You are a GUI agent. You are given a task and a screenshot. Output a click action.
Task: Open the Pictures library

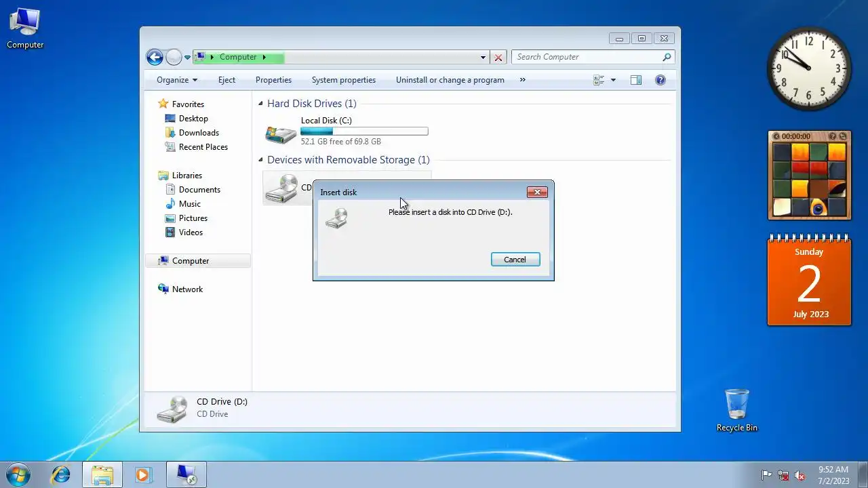click(193, 218)
